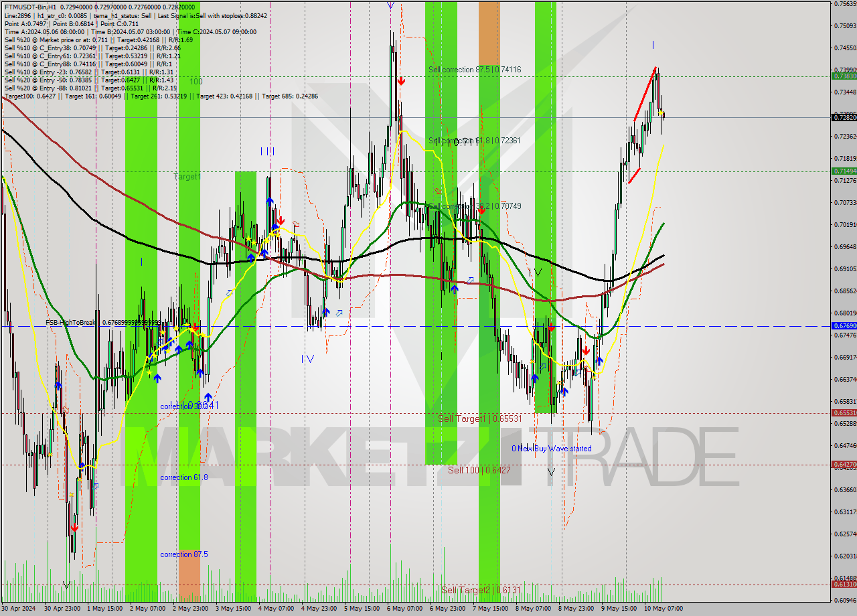The image size is (857, 616).
Task: Click the '4 May 23:00' date label
Action: coord(318,609)
